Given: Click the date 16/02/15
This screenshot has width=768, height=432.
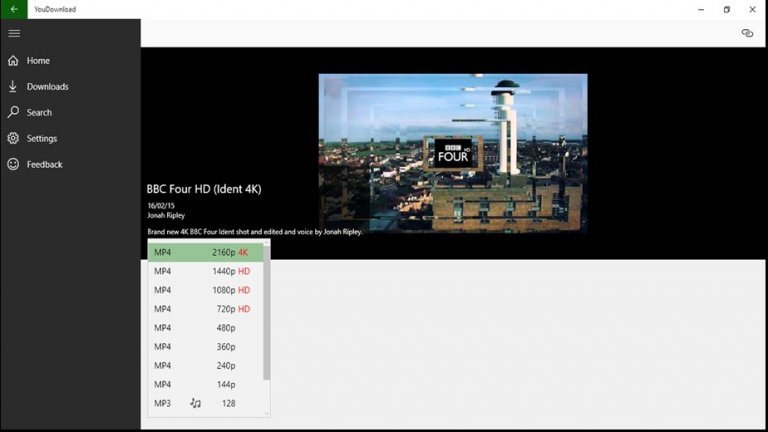Looking at the screenshot, I should click(161, 206).
